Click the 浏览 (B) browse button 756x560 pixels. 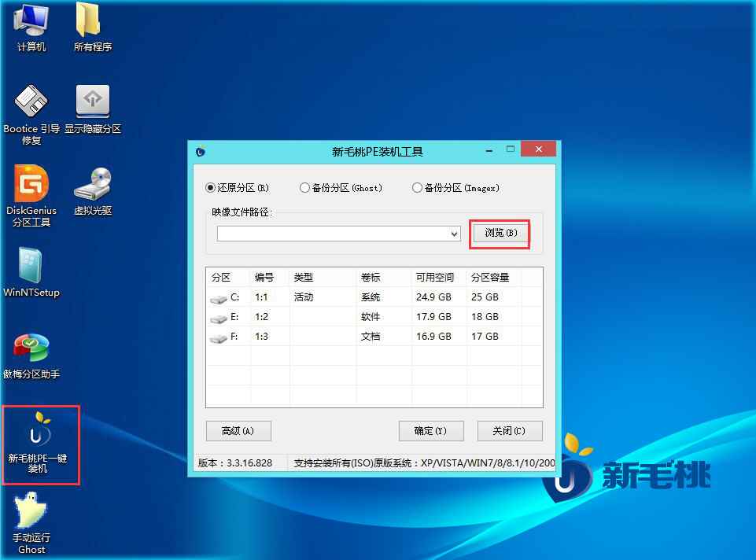coord(500,233)
